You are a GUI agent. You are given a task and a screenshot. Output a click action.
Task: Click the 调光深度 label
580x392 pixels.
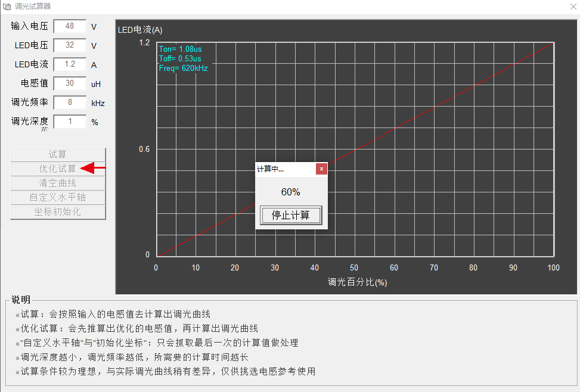click(30, 122)
